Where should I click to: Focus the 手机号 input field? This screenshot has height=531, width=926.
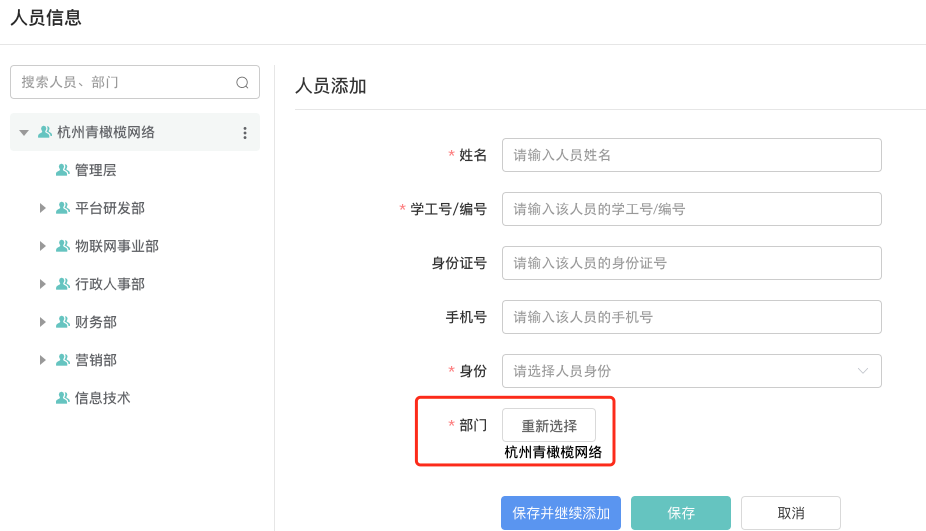pos(692,317)
